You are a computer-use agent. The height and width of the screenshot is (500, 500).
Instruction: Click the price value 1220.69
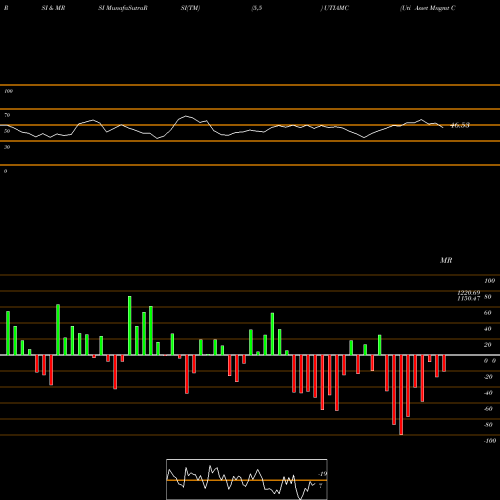click(x=469, y=293)
